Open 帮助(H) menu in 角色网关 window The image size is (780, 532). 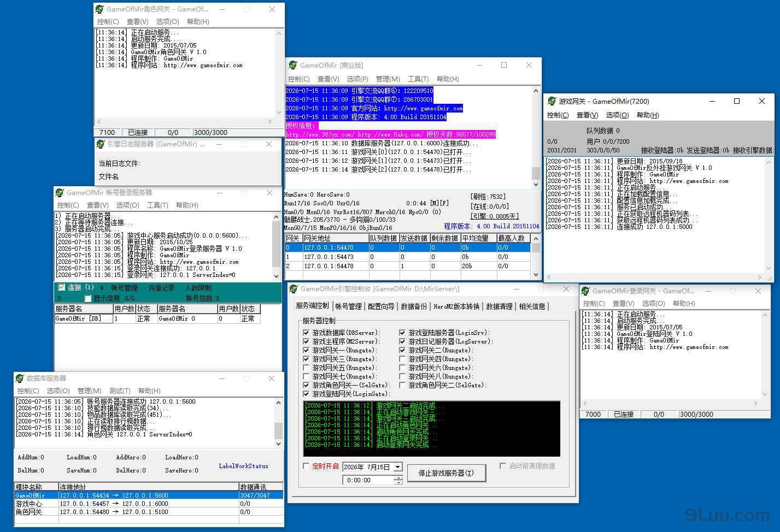(x=198, y=22)
